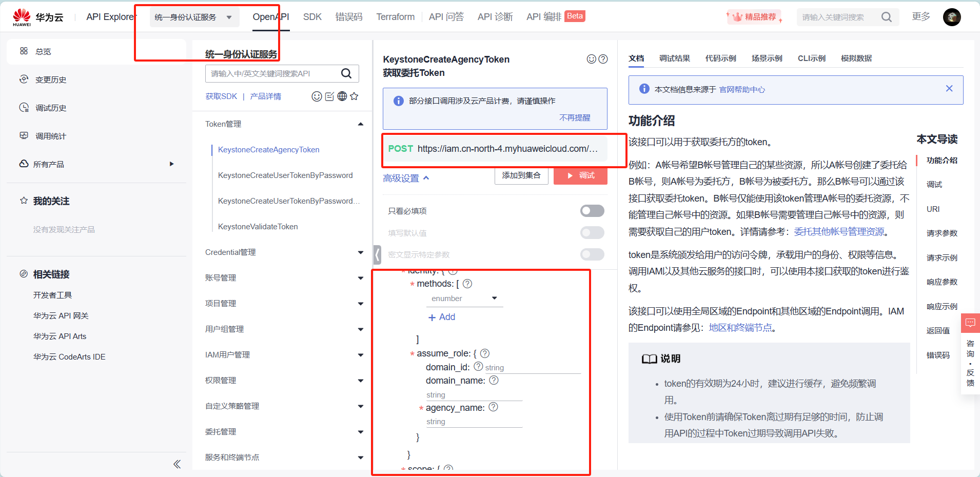Viewport: 980px width, 477px height.
Task: Click the smiley feedback icon under API search
Action: coord(317,96)
